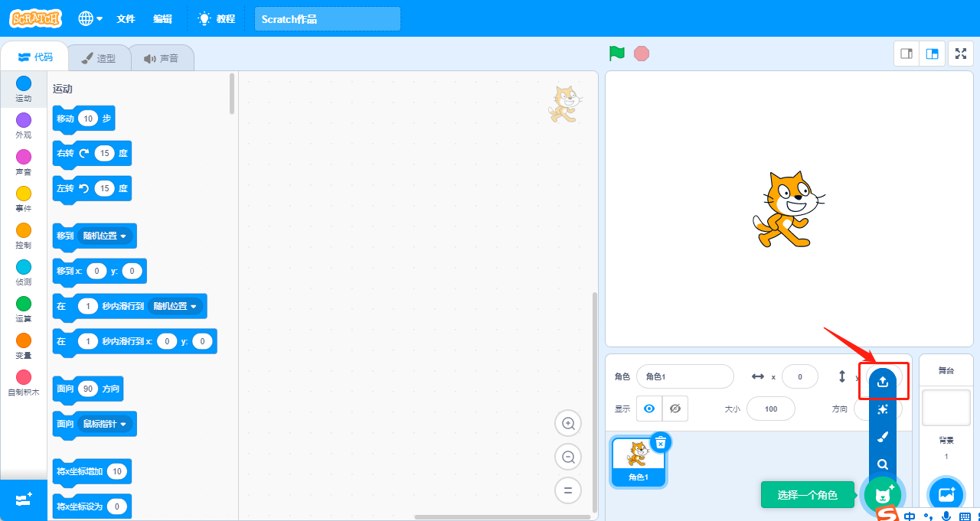
Task: Click the green flag to run
Action: 617,54
